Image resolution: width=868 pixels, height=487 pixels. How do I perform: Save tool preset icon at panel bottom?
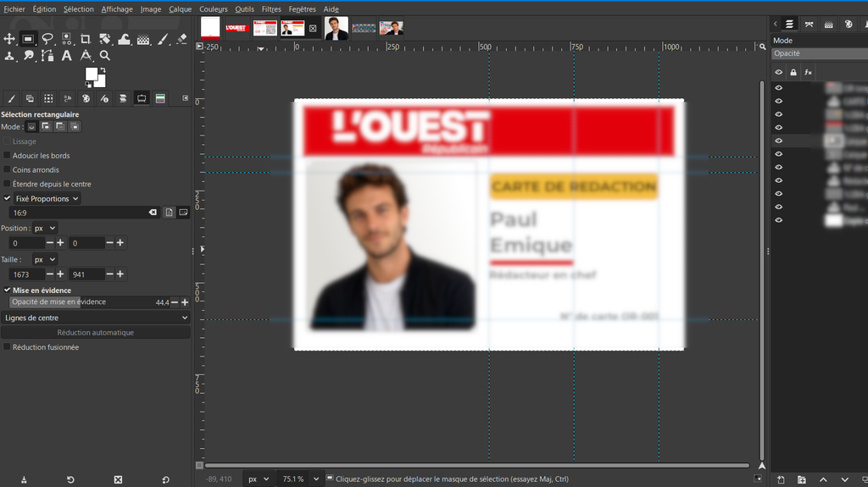pos(24,480)
